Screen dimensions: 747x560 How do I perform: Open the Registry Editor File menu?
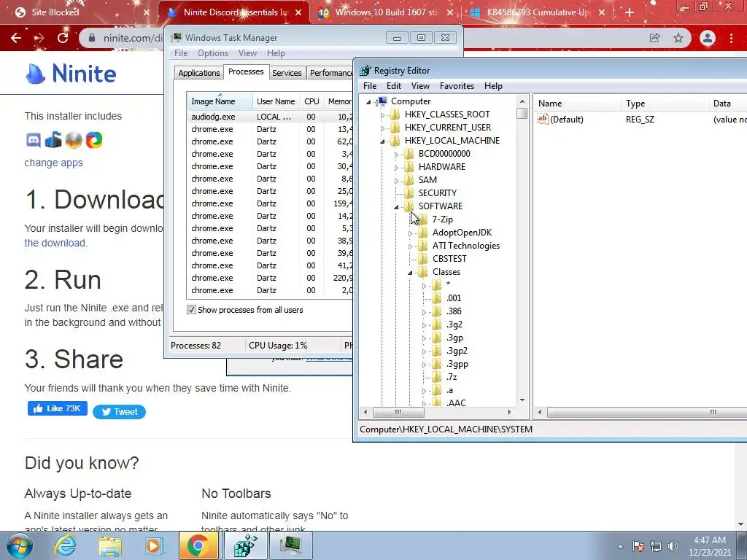(x=370, y=86)
